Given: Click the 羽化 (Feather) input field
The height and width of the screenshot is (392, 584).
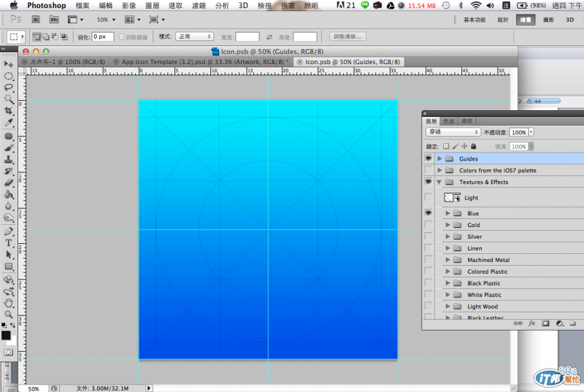Looking at the screenshot, I should coord(103,36).
